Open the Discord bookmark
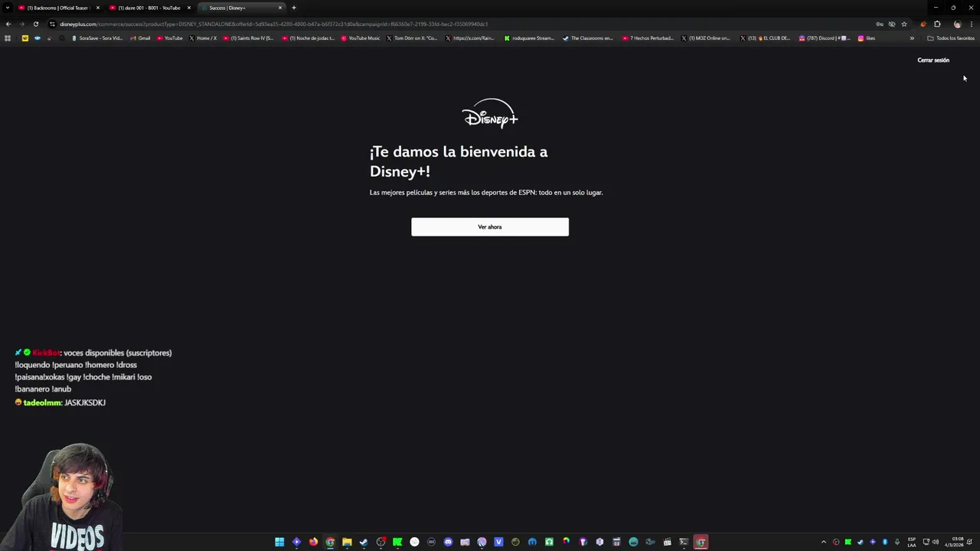Viewport: 980px width, 551px height. click(x=824, y=37)
